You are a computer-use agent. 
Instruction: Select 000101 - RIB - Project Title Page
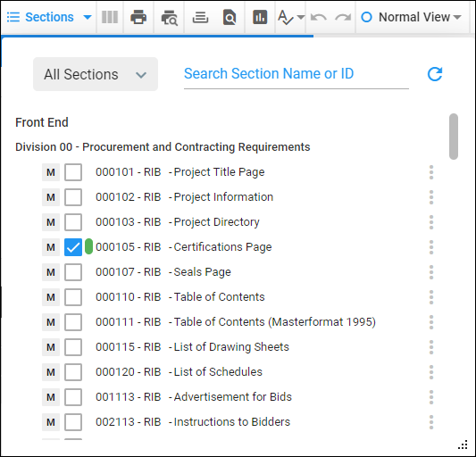click(x=180, y=172)
